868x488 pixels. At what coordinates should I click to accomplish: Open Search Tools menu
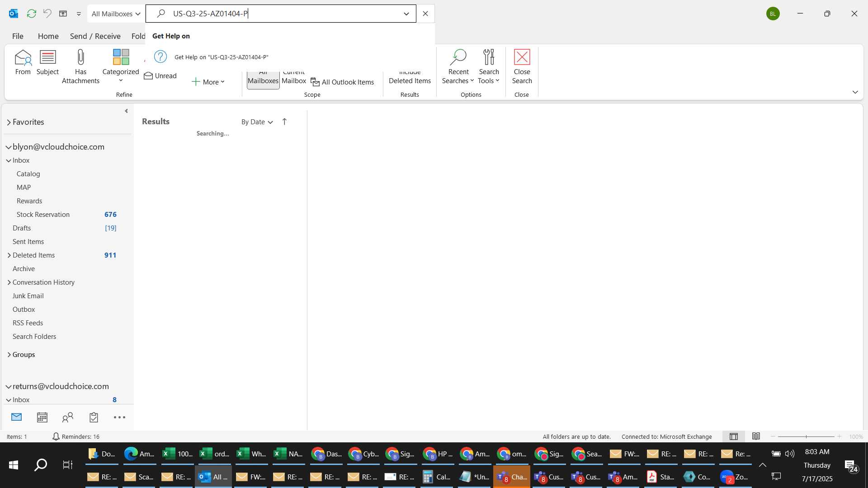(x=489, y=66)
